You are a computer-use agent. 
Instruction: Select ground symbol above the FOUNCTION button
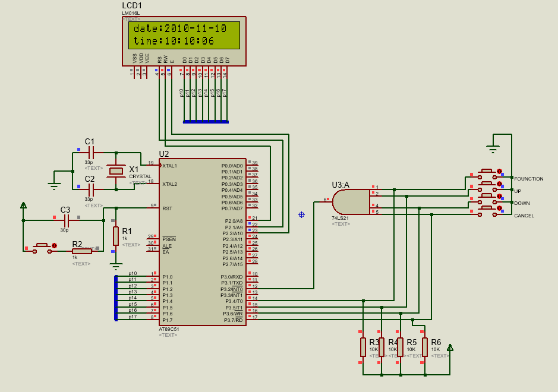(x=493, y=150)
